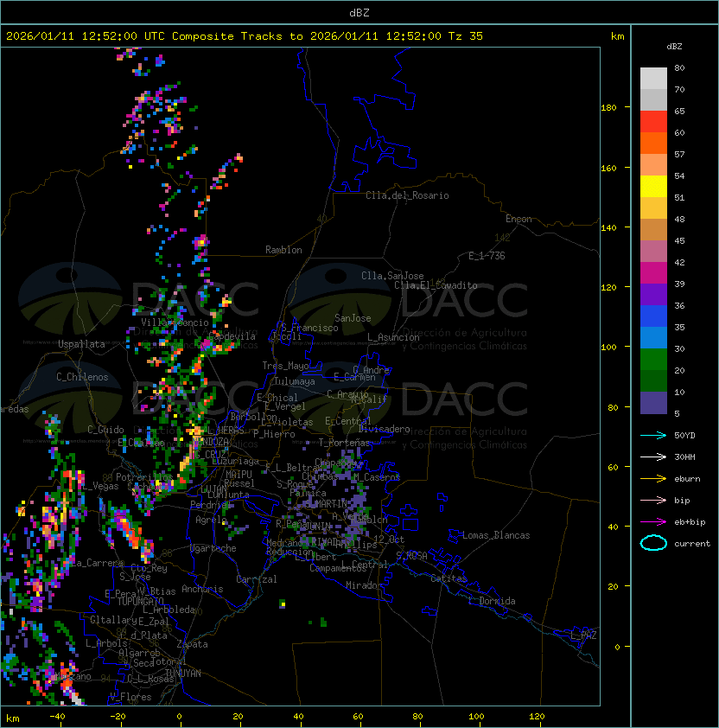Click the 'dBZ' title at top center

coord(359,12)
